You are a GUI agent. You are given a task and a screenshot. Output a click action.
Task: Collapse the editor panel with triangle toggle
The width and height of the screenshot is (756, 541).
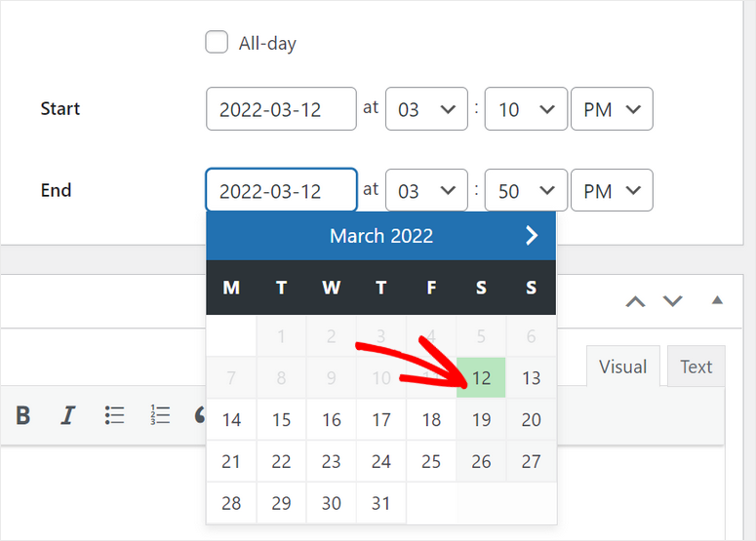[x=717, y=300]
